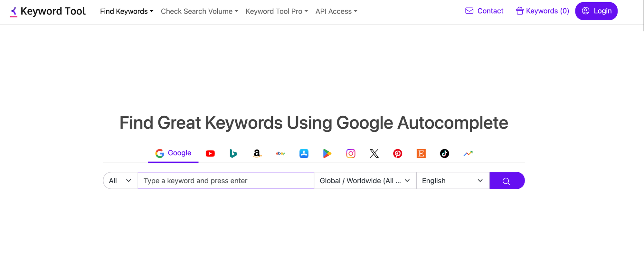The height and width of the screenshot is (280, 644).
Task: Select the Google tab
Action: (173, 153)
